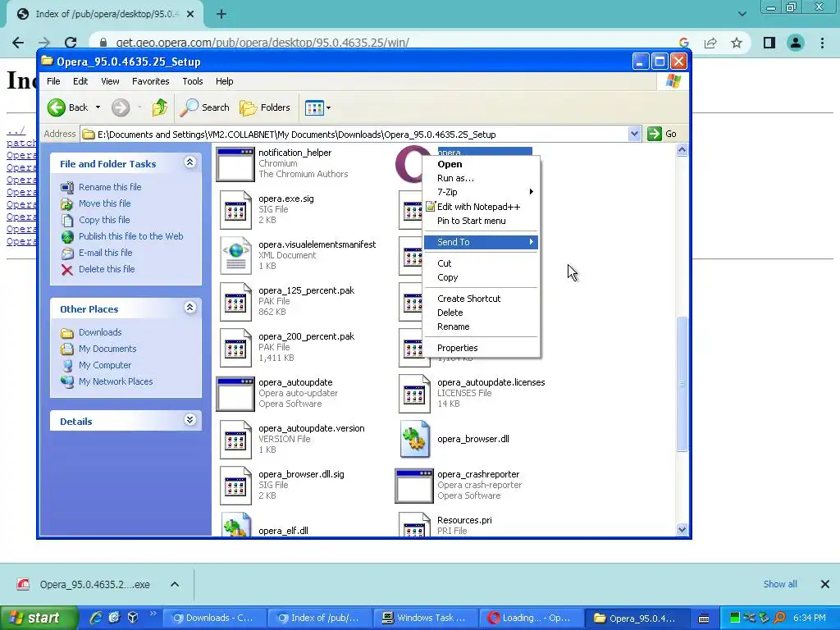
Task: Choose Properties in the context menu
Action: click(x=481, y=348)
